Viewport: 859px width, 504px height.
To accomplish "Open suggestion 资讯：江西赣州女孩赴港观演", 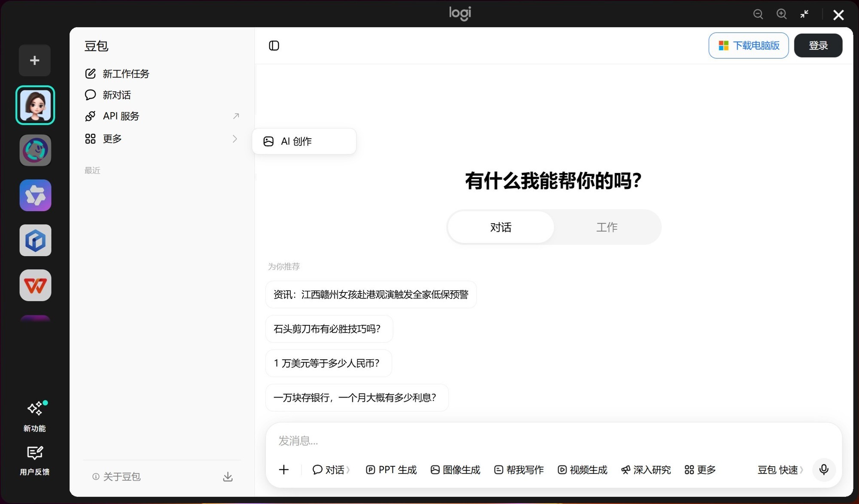I will click(x=371, y=295).
